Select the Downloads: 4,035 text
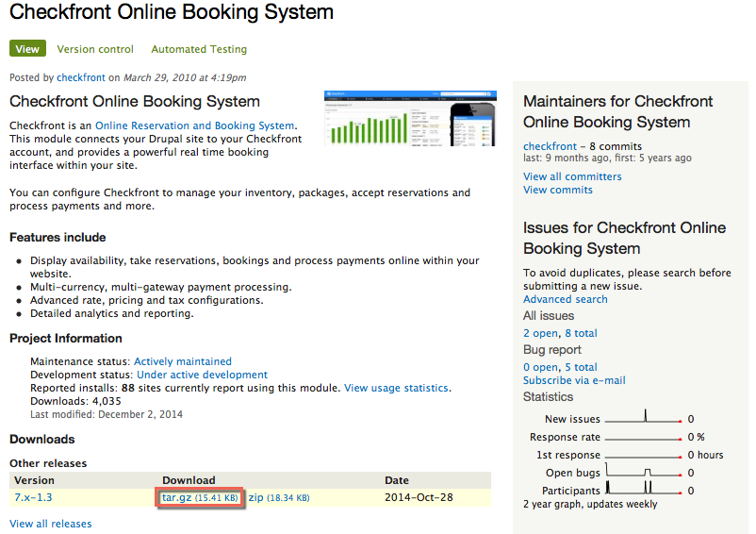The image size is (756, 534). (75, 401)
